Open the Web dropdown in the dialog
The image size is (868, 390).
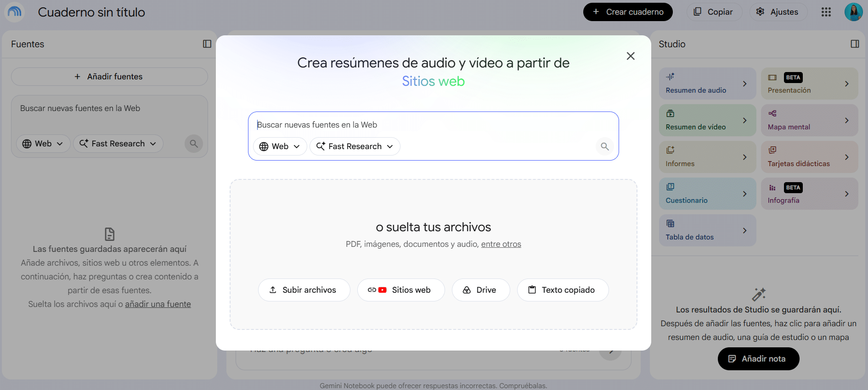coord(280,146)
